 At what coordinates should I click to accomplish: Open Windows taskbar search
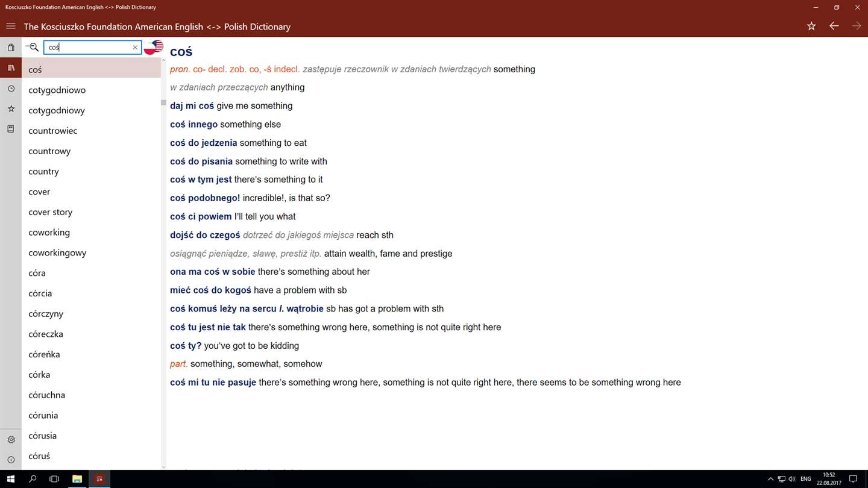(x=33, y=479)
